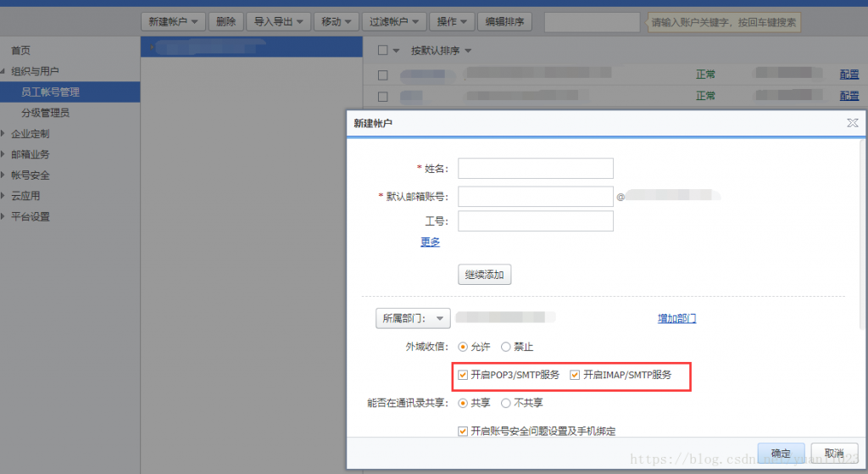
Task: Select 禁止 for 外域收信
Action: (506, 347)
